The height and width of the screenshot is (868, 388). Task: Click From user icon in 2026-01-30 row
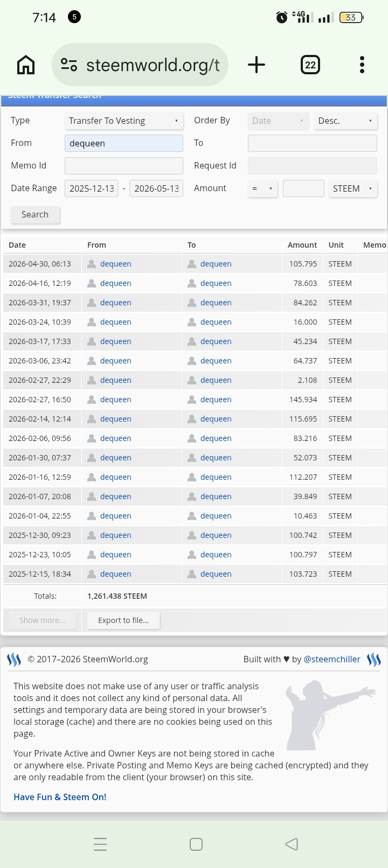point(92,458)
